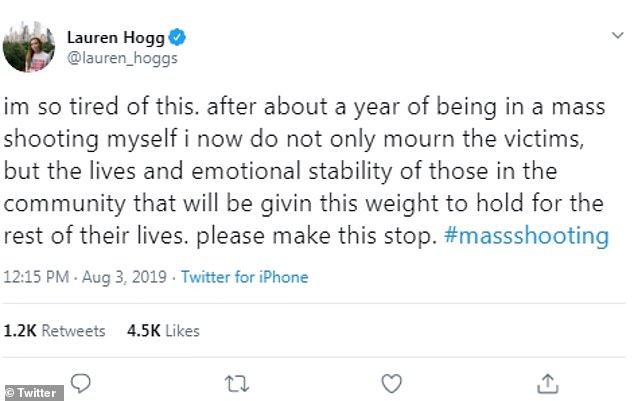
Task: Click the © Twitter watermark label
Action: click(32, 393)
